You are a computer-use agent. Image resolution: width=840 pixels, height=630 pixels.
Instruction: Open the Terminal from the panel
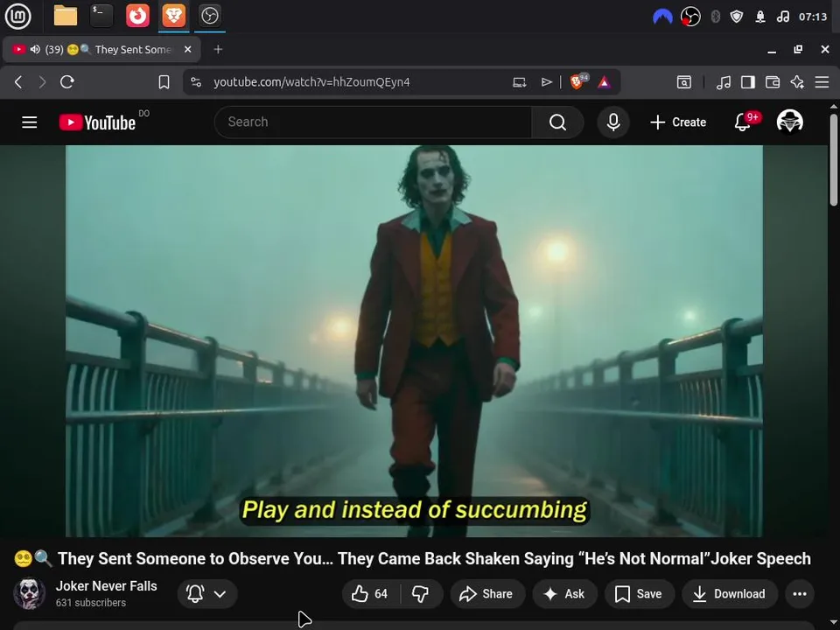[x=101, y=16]
